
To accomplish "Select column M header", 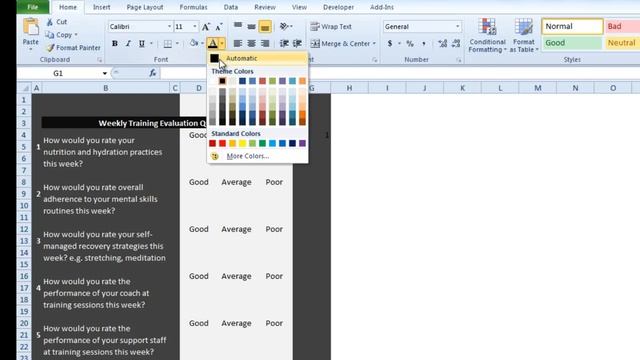I will (538, 88).
